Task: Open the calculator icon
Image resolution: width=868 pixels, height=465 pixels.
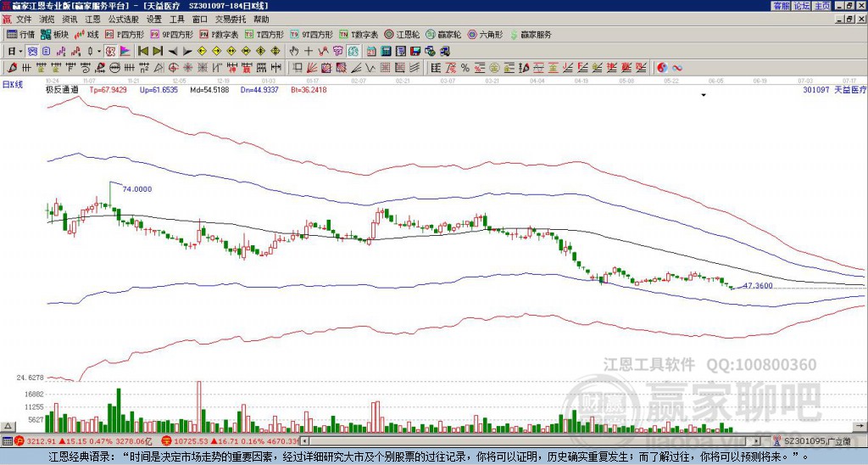Action: pos(386,52)
